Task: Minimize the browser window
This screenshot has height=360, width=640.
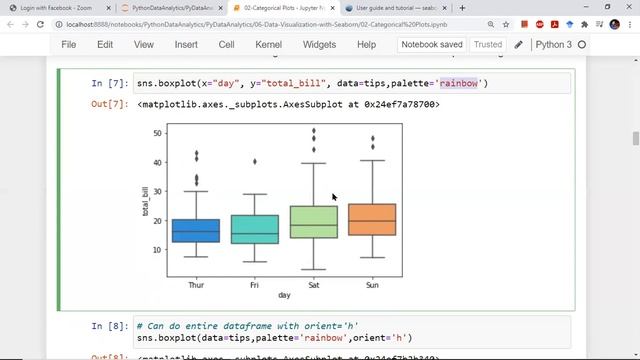Action: click(586, 7)
